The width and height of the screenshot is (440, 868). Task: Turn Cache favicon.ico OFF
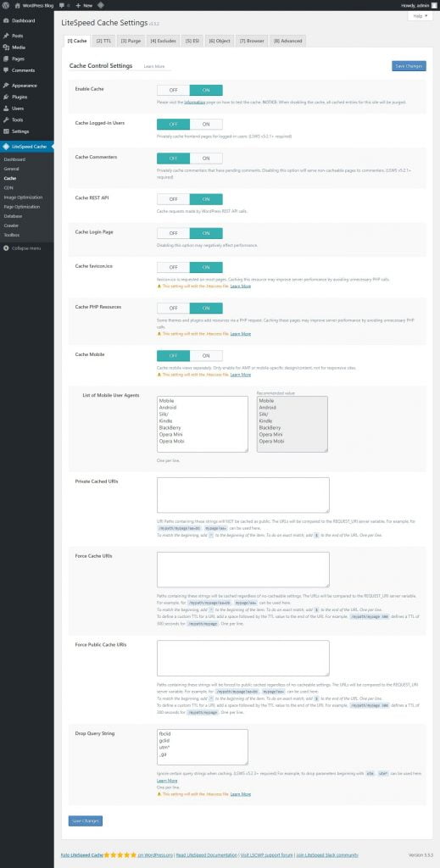(x=173, y=267)
